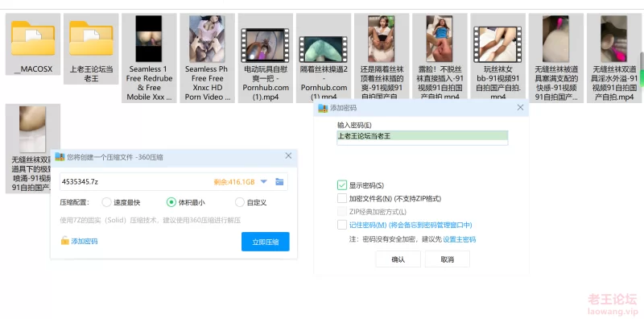Viewport: 644px width, 319px height.
Task: Click the 添加密码 link in compress dialog
Action: point(85,242)
